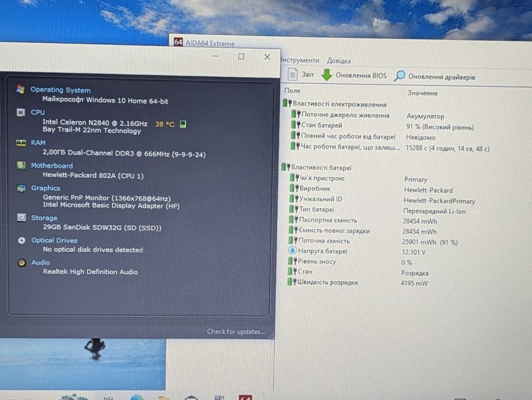532x400 pixels.
Task: Click the Storage heading link
Action: (x=44, y=218)
